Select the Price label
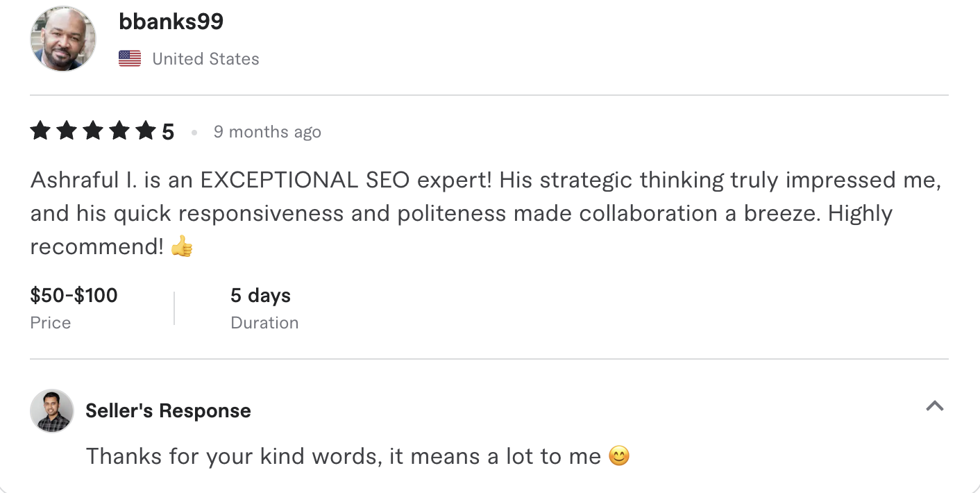This screenshot has height=493, width=980. (50, 322)
